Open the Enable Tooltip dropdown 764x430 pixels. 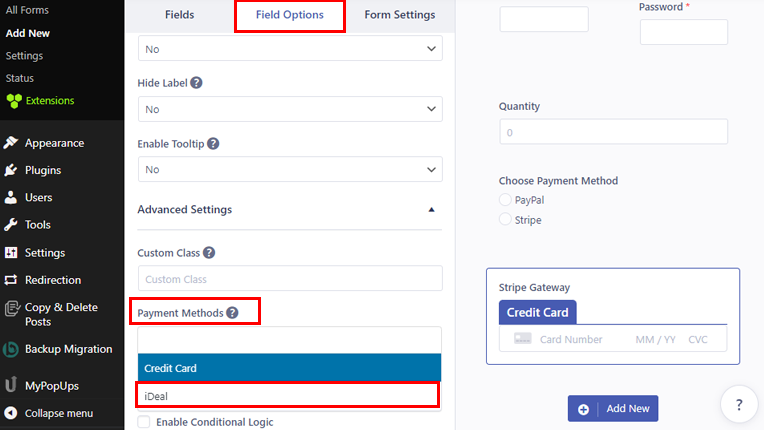coord(290,170)
